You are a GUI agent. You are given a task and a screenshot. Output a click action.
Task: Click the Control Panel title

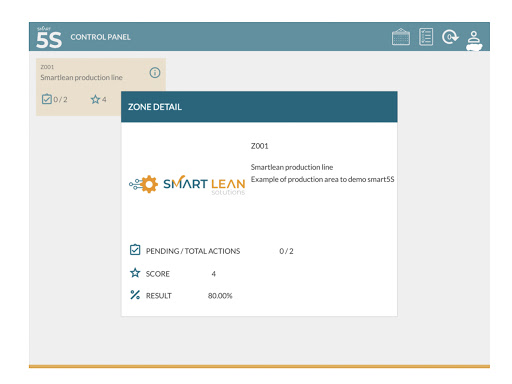coord(100,37)
